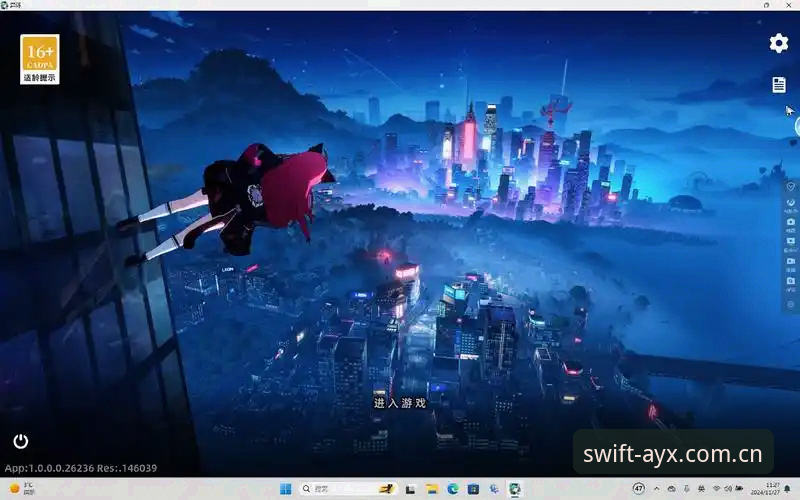Click the cloud icon in system tray

(671, 489)
